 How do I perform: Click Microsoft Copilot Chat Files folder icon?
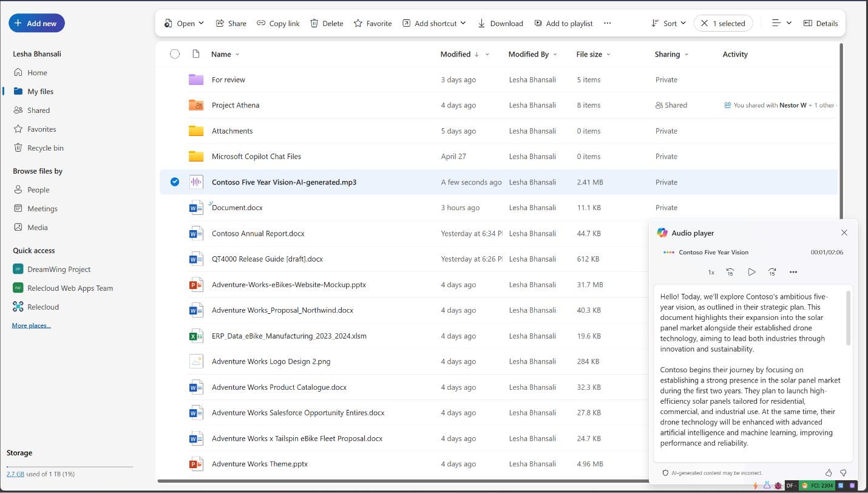coord(196,156)
